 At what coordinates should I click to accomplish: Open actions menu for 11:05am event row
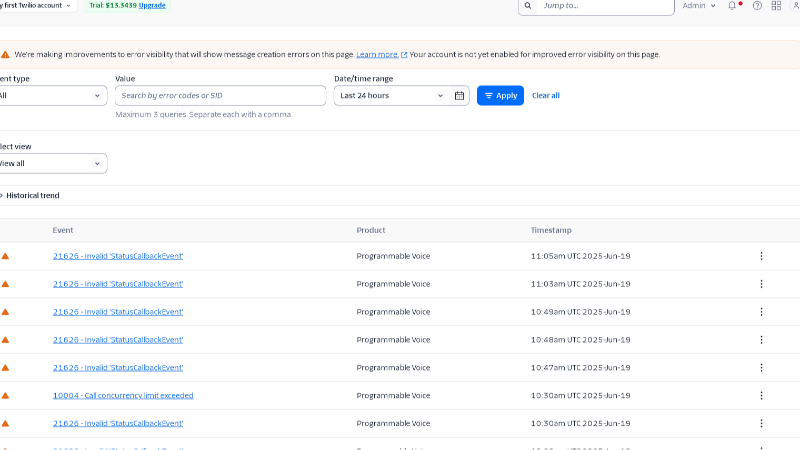761,256
